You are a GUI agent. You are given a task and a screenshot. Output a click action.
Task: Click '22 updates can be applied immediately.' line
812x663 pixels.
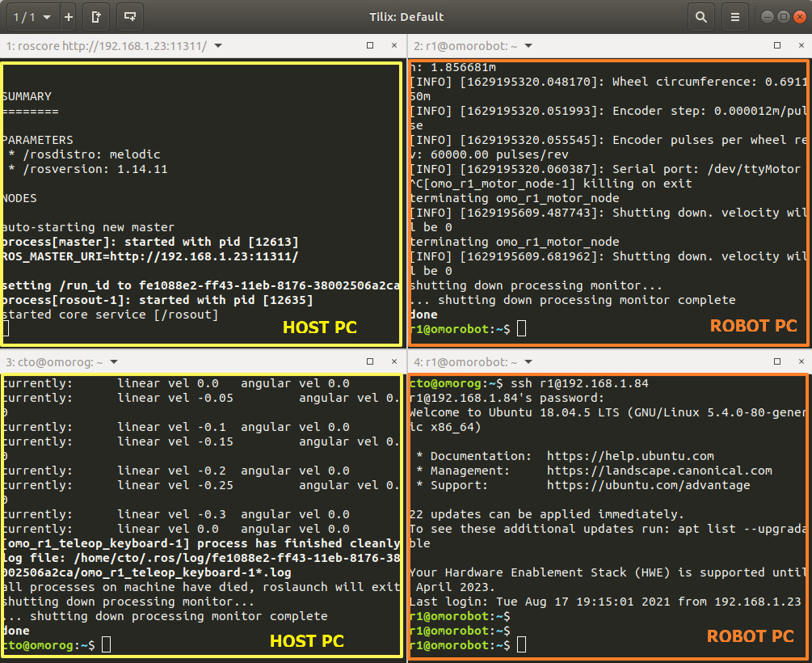click(x=547, y=514)
